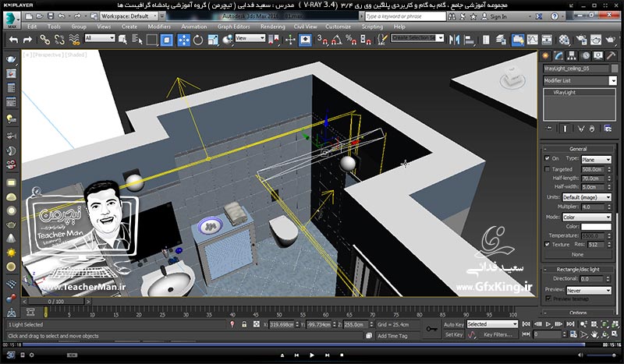The height and width of the screenshot is (364, 624).
Task: Choose the Bind to Space Warp tool
Action: click(x=74, y=40)
